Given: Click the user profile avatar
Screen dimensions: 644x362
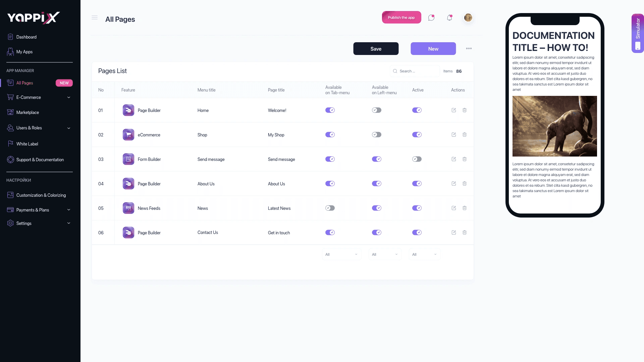Looking at the screenshot, I should point(468,18).
